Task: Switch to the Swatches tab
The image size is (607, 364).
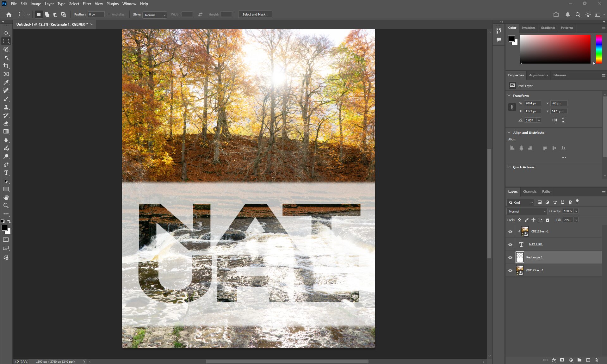Action: tap(528, 28)
